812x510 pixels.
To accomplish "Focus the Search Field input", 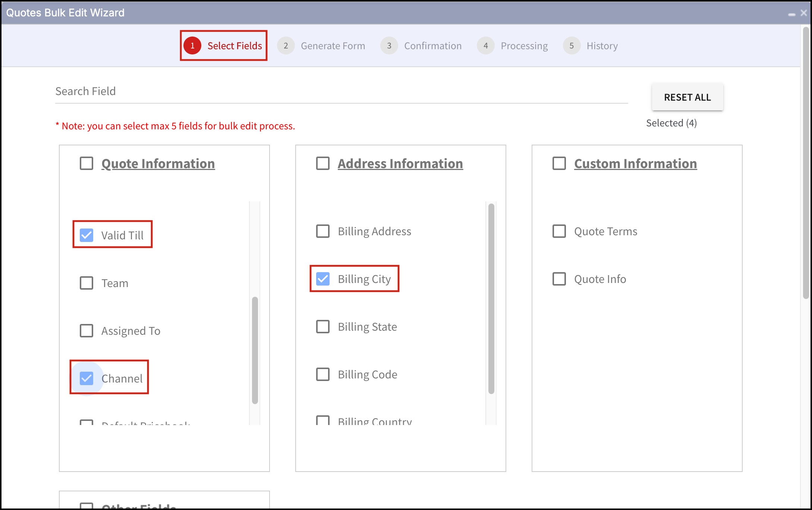I will tap(341, 91).
